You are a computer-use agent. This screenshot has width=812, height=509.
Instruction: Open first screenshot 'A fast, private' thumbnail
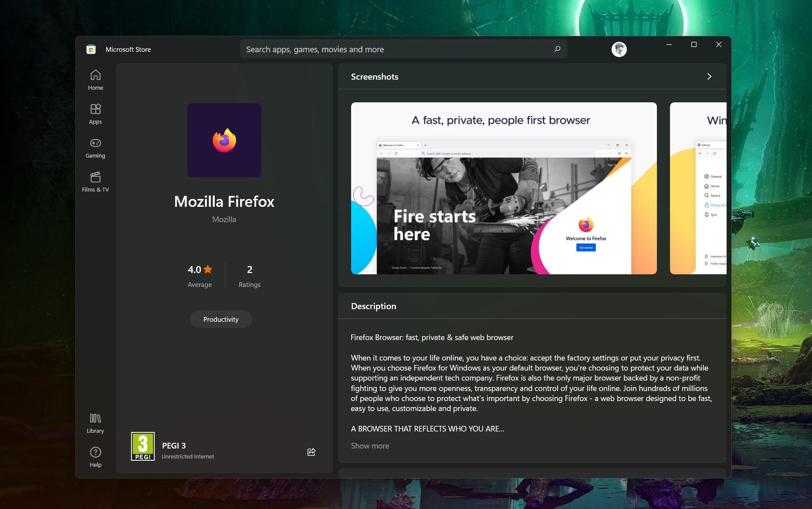tap(504, 188)
